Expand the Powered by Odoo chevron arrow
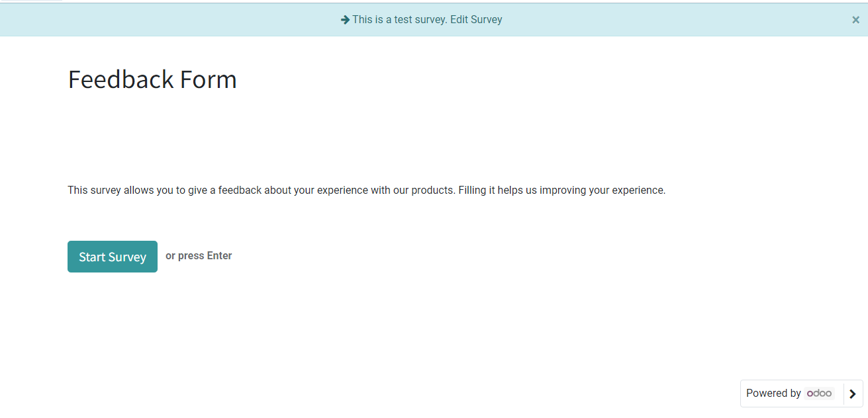 853,394
